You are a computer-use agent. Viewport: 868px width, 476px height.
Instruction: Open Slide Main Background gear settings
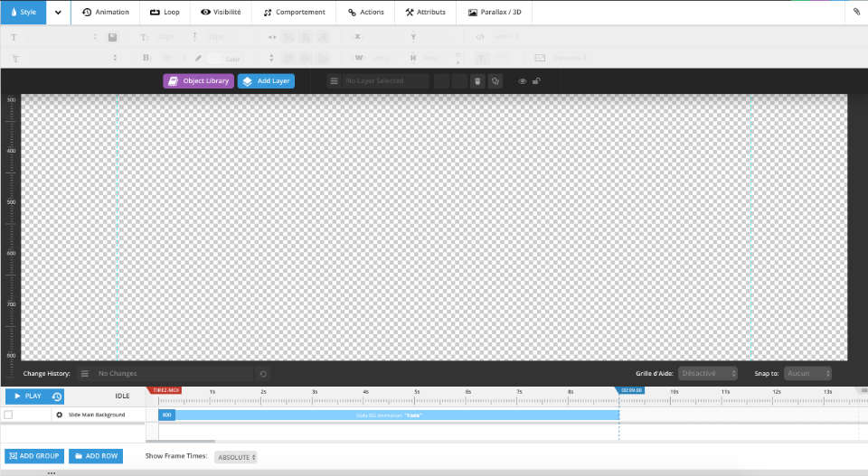pyautogui.click(x=60, y=415)
